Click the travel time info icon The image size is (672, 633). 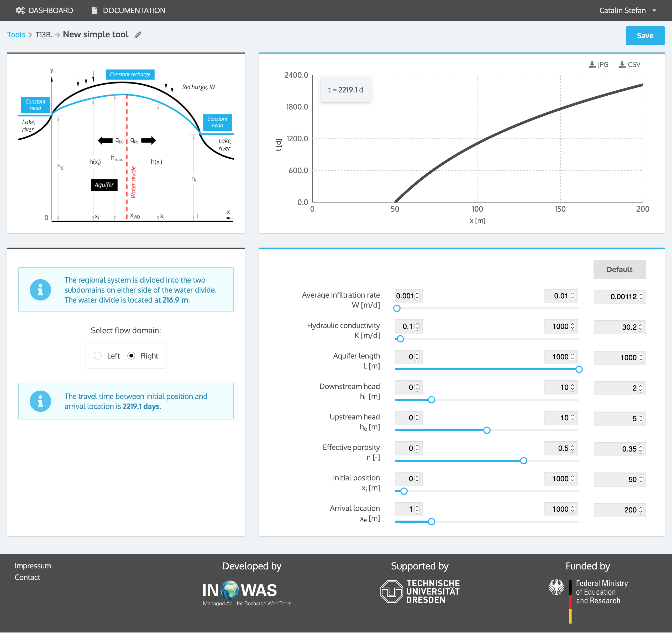click(x=40, y=401)
